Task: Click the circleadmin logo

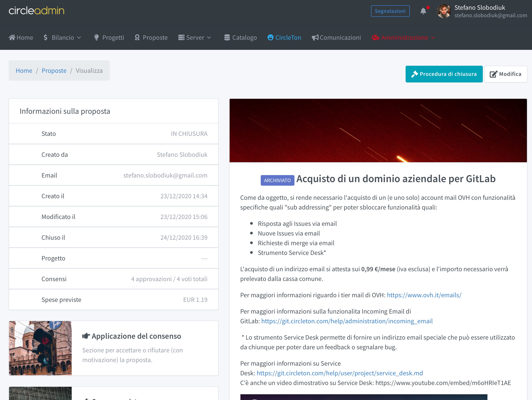Action: tap(37, 11)
